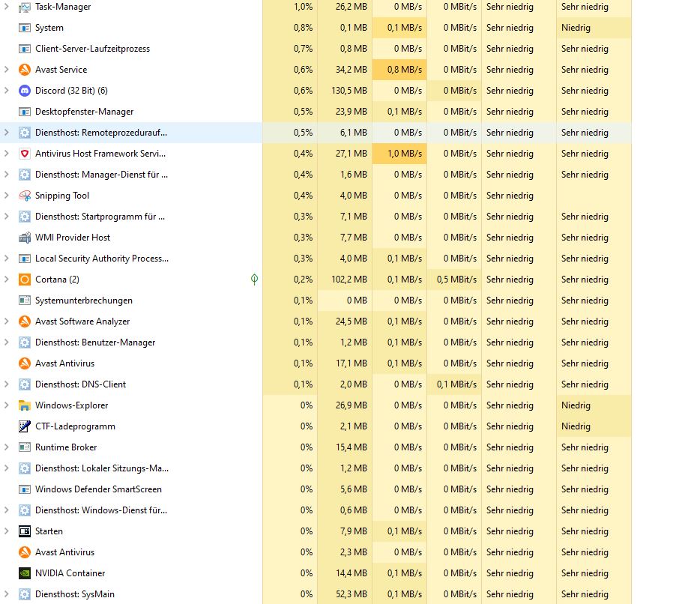Expand Antivirus Host Framework Service group

(6, 154)
